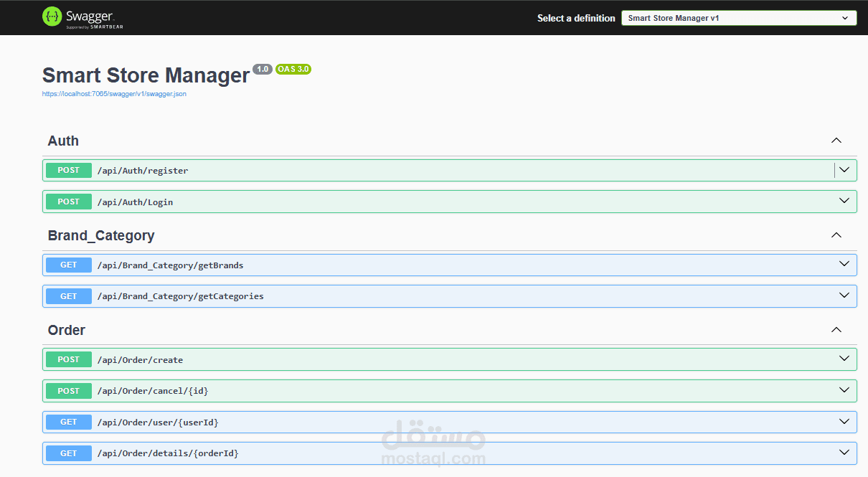
Task: Expand the /api/Order/details/{orderId} endpoint arrow
Action: point(844,453)
